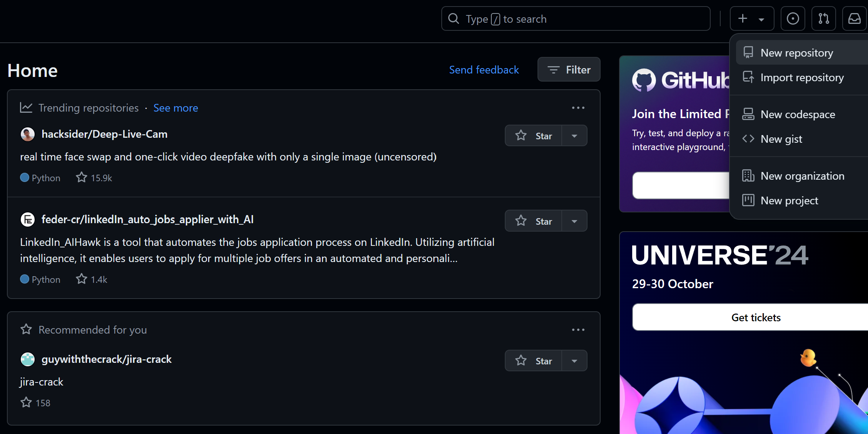Open the Filter button
Screen dimensions: 868x434
pos(569,69)
